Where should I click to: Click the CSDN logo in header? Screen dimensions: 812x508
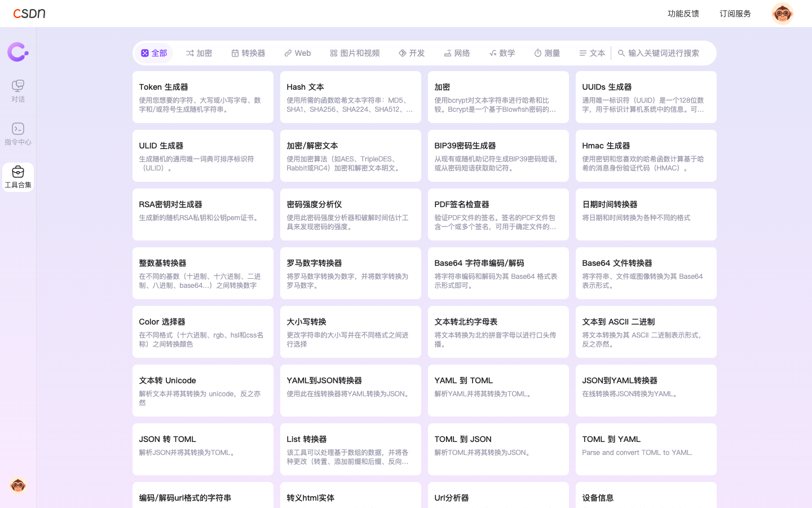[x=29, y=14]
